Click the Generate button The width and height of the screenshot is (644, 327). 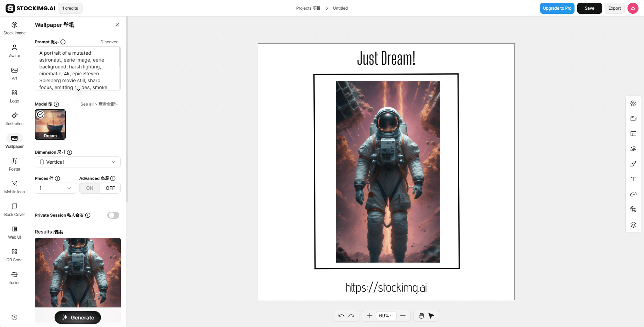coord(77,317)
